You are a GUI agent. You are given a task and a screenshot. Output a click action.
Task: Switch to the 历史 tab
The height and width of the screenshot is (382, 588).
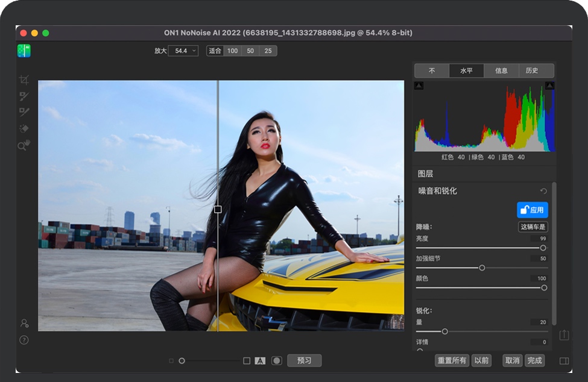[532, 70]
